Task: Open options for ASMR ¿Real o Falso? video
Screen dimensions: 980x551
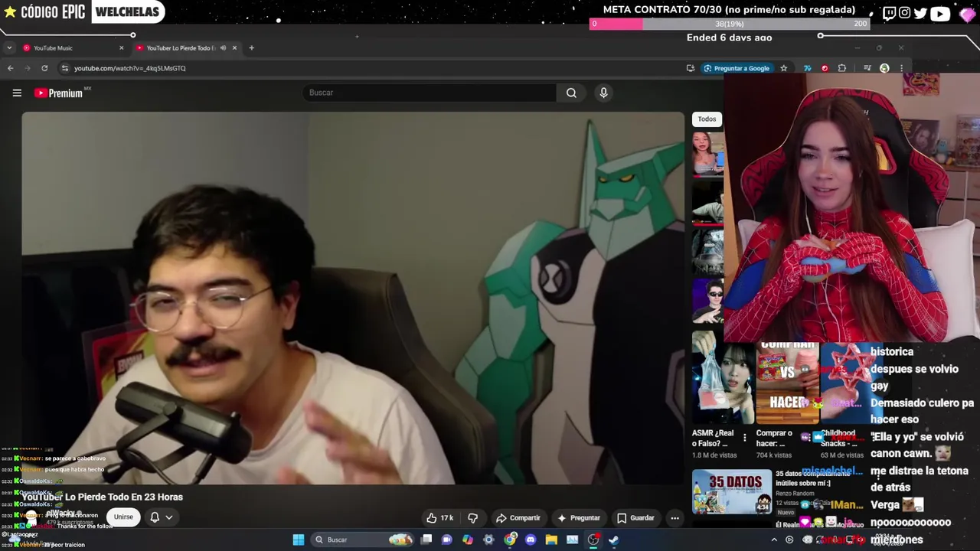Action: point(744,438)
